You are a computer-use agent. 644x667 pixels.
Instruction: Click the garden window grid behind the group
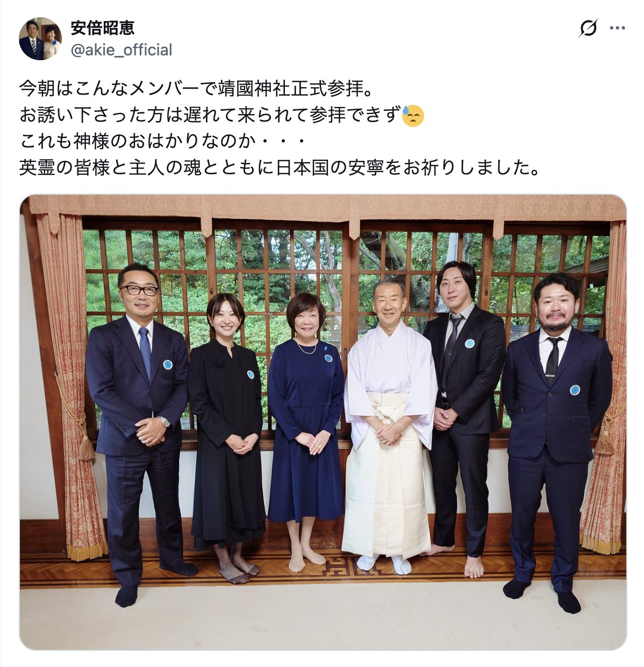click(344, 280)
